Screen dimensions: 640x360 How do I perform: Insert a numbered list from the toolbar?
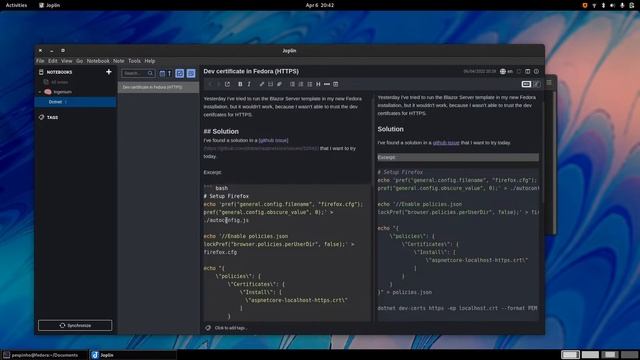coord(301,84)
